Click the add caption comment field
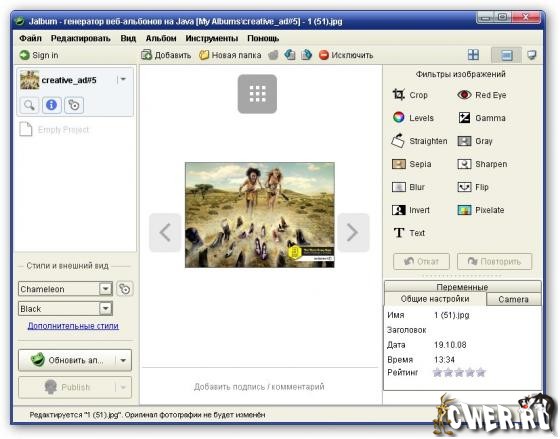This screenshot has width=560, height=439. point(259,386)
